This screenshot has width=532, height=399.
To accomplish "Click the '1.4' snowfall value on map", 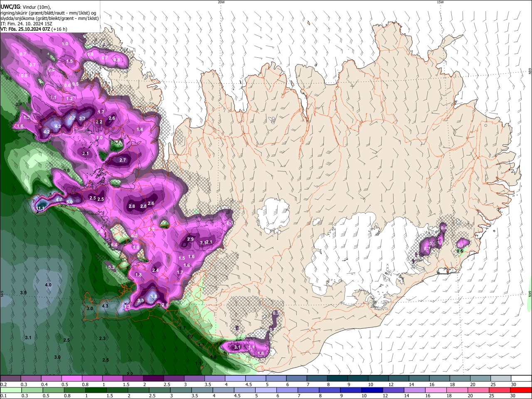I will [x=140, y=130].
